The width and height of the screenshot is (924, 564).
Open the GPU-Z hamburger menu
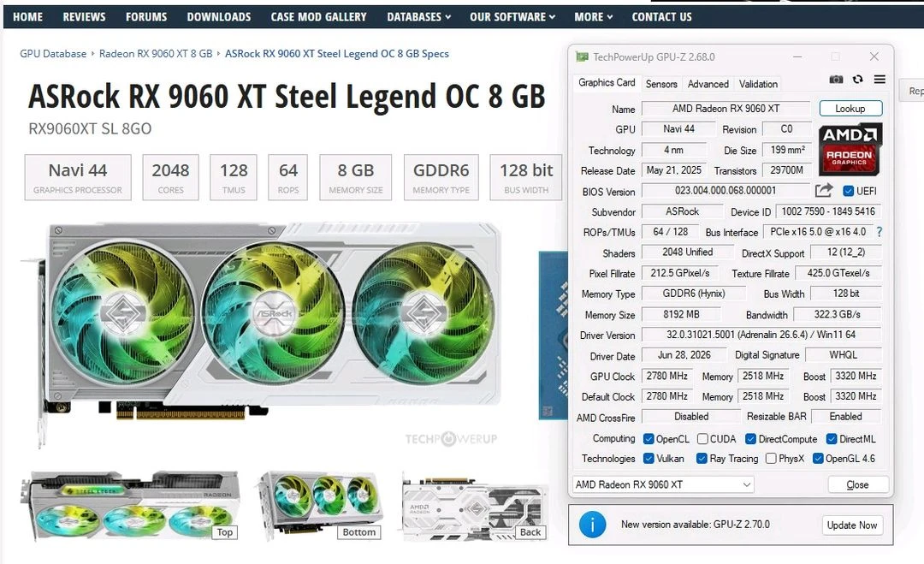click(x=880, y=79)
